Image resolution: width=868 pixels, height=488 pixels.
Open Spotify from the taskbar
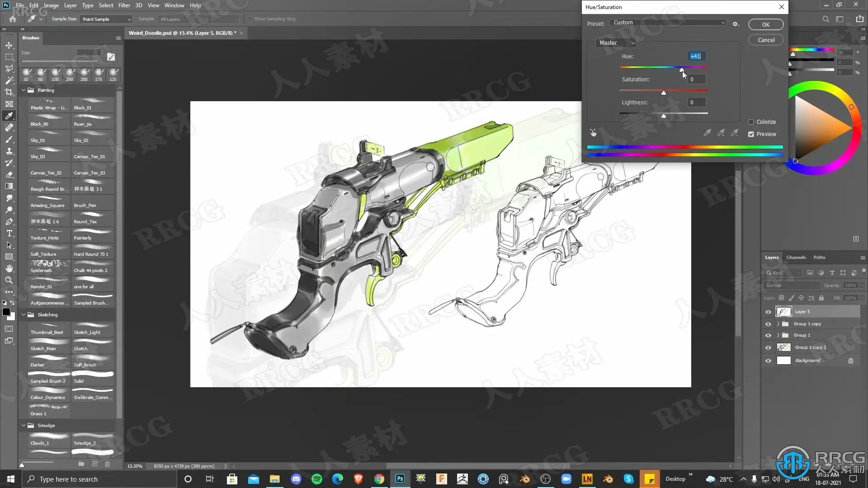[x=317, y=479]
